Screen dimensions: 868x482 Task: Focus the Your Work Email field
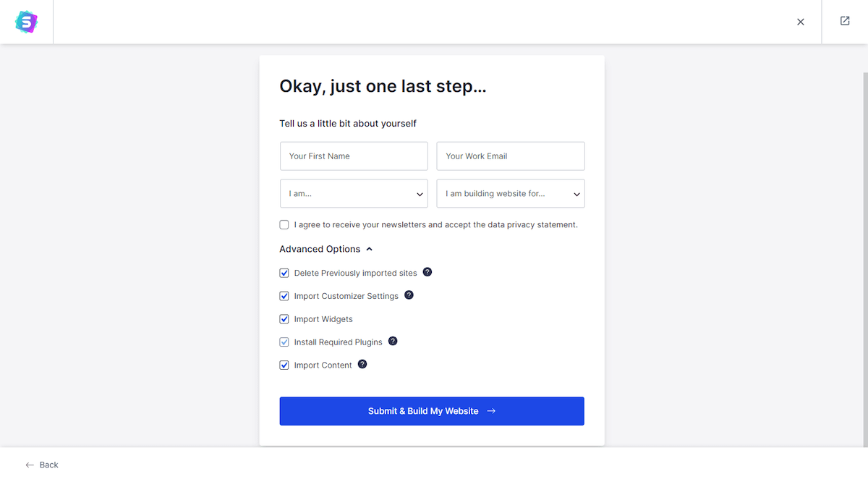point(511,156)
